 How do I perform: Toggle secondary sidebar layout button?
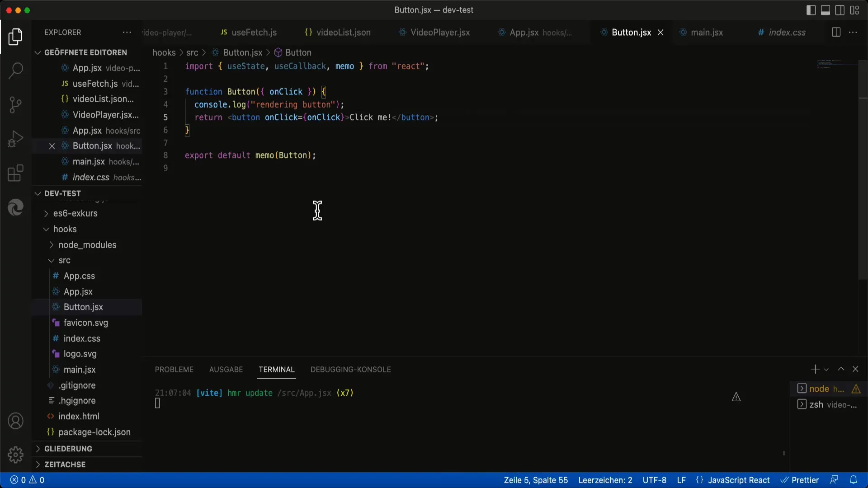840,10
